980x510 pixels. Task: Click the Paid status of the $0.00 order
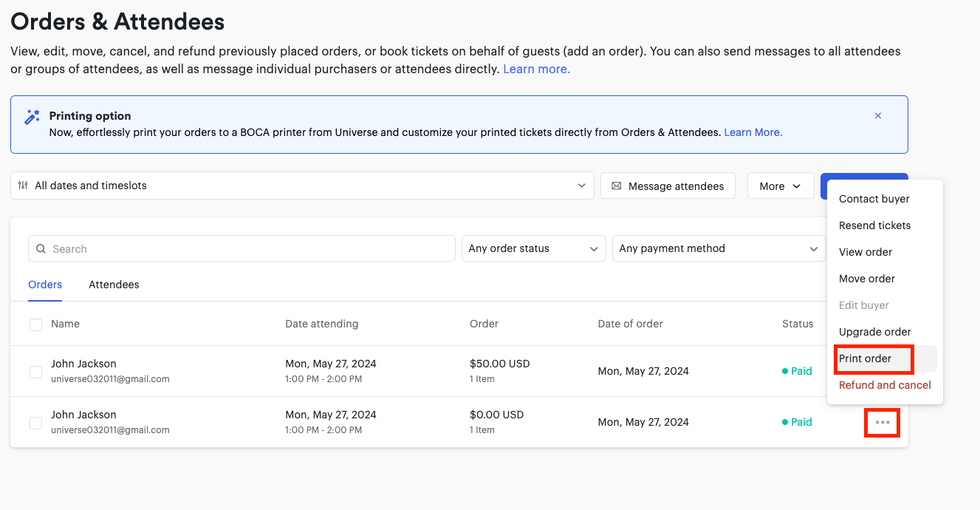(x=797, y=422)
